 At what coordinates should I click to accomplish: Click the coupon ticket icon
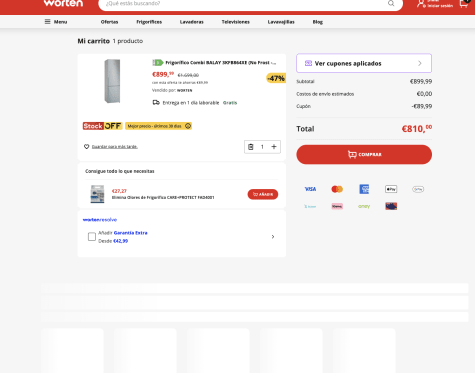[308, 63]
